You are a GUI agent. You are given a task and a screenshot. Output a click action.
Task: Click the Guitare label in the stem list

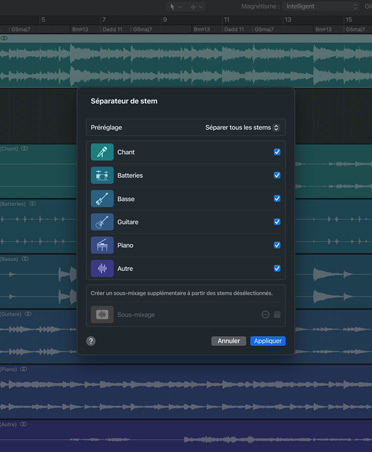[128, 222]
